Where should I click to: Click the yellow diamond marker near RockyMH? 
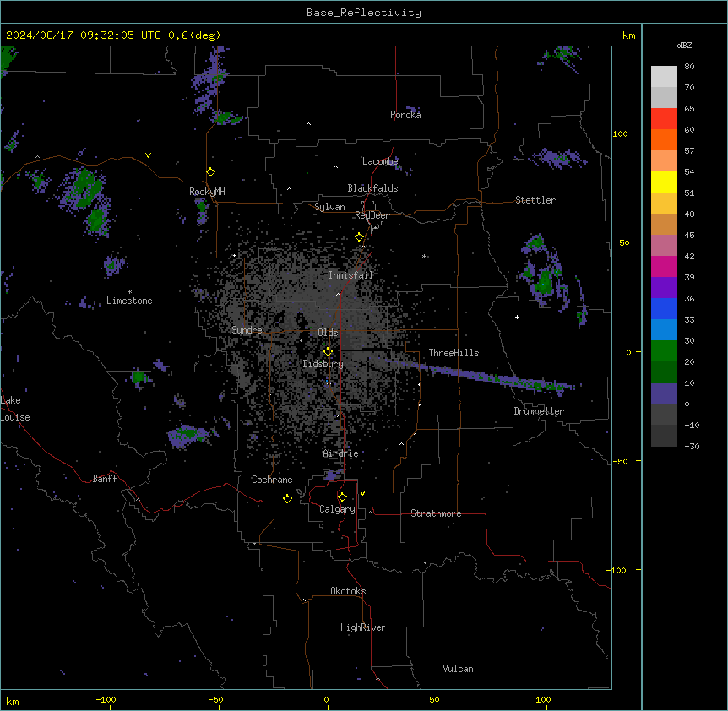pyautogui.click(x=211, y=171)
